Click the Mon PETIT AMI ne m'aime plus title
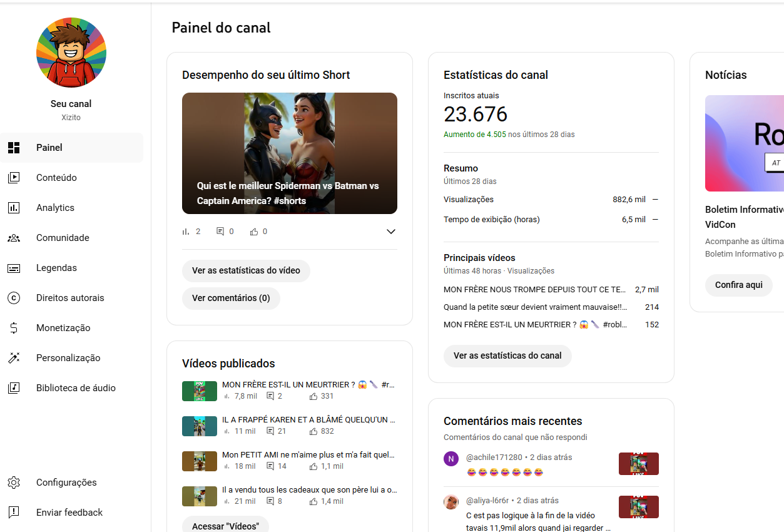This screenshot has width=784, height=532. coord(308,455)
